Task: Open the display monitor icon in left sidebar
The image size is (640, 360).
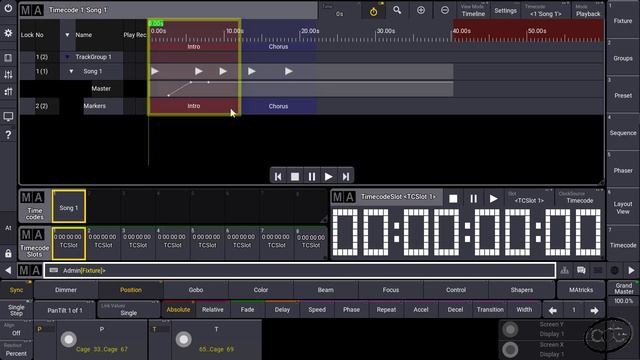Action: click(8, 117)
